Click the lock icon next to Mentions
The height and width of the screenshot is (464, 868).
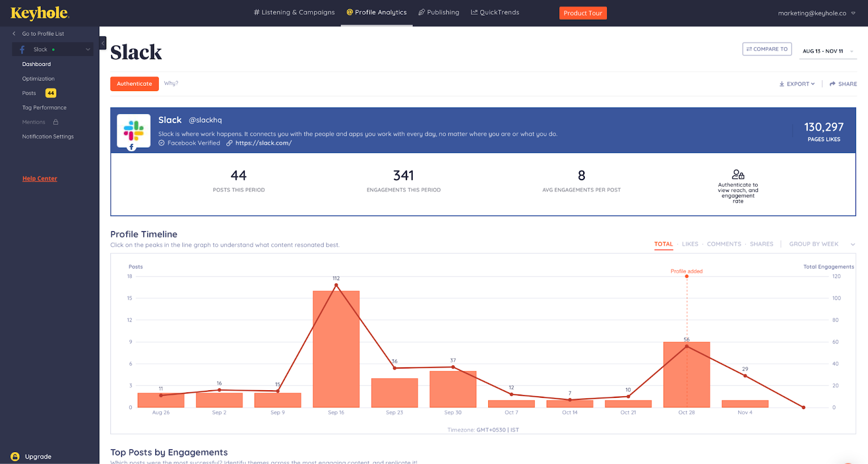(x=55, y=122)
